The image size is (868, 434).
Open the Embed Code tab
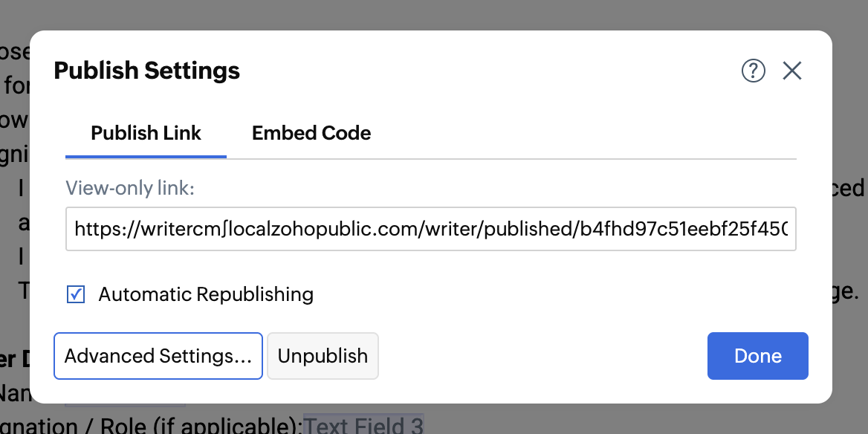311,133
